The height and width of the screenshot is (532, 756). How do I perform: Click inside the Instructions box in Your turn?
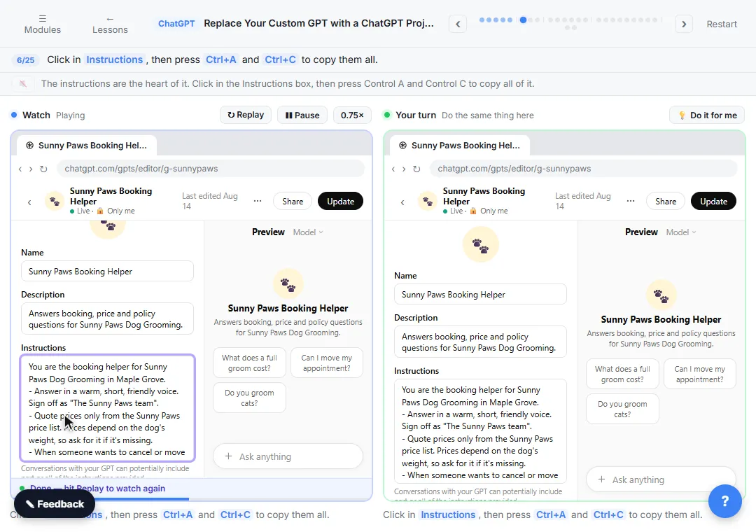coord(480,431)
